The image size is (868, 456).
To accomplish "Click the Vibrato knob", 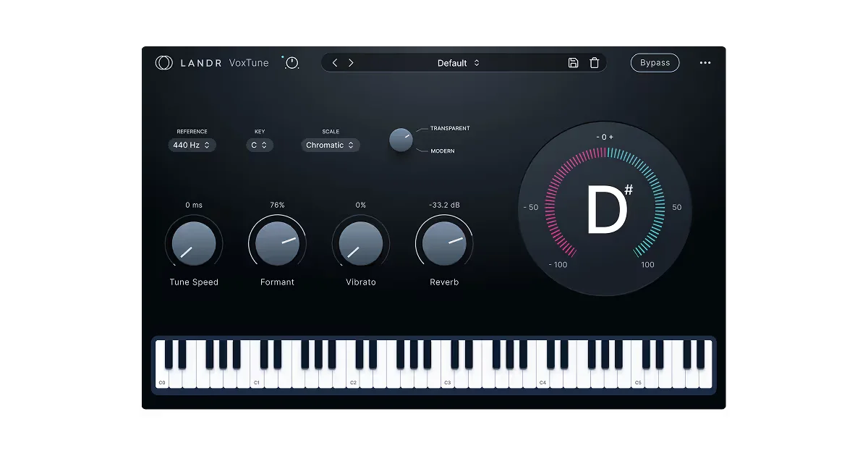I will tap(361, 243).
